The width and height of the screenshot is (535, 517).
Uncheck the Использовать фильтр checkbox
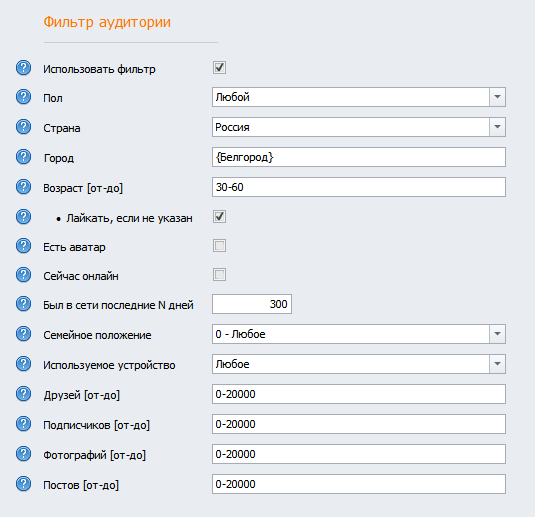point(219,68)
